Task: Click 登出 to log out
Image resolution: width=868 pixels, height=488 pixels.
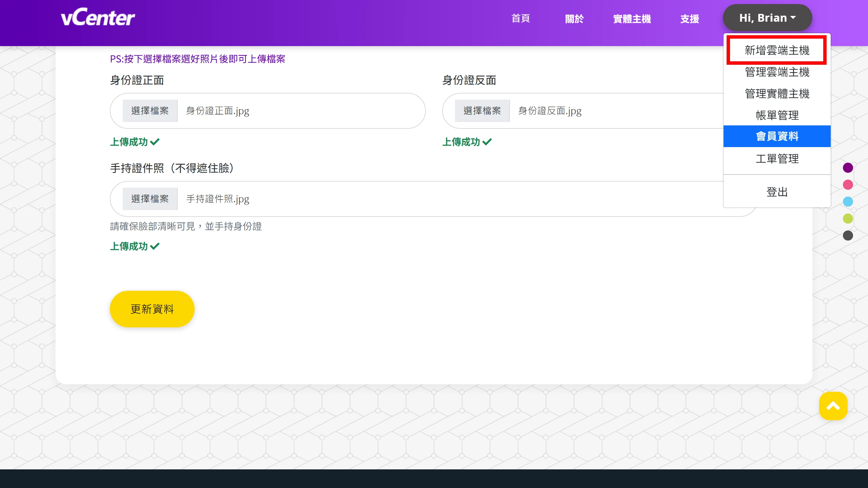Action: 777,192
